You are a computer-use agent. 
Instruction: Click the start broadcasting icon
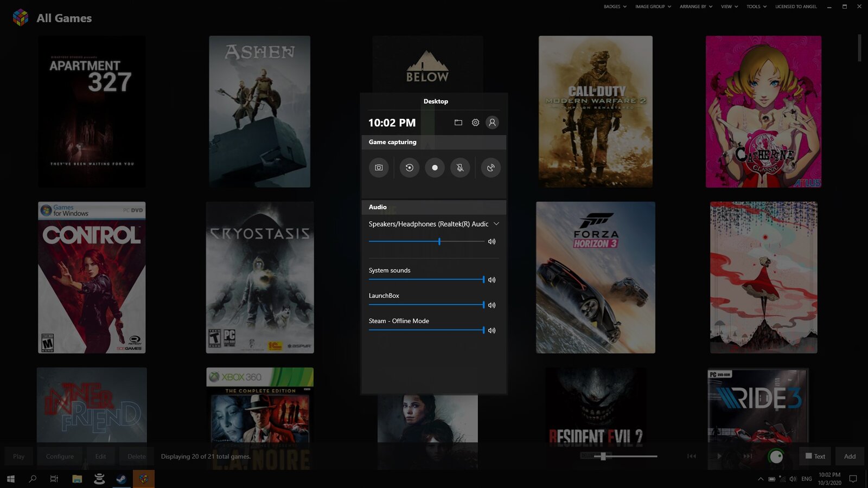(x=491, y=168)
